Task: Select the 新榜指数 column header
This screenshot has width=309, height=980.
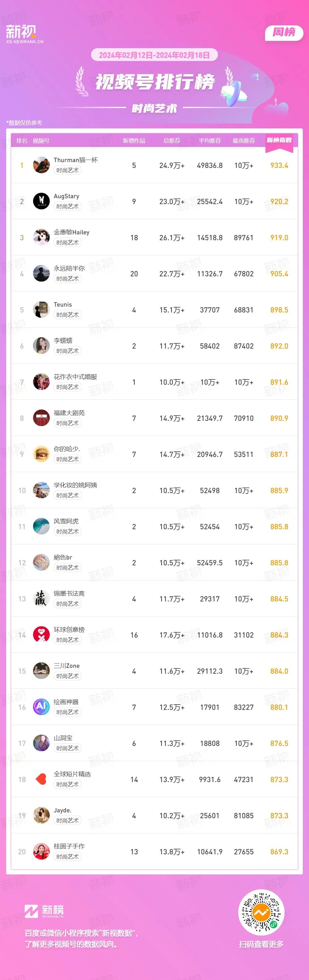Action: 279,141
